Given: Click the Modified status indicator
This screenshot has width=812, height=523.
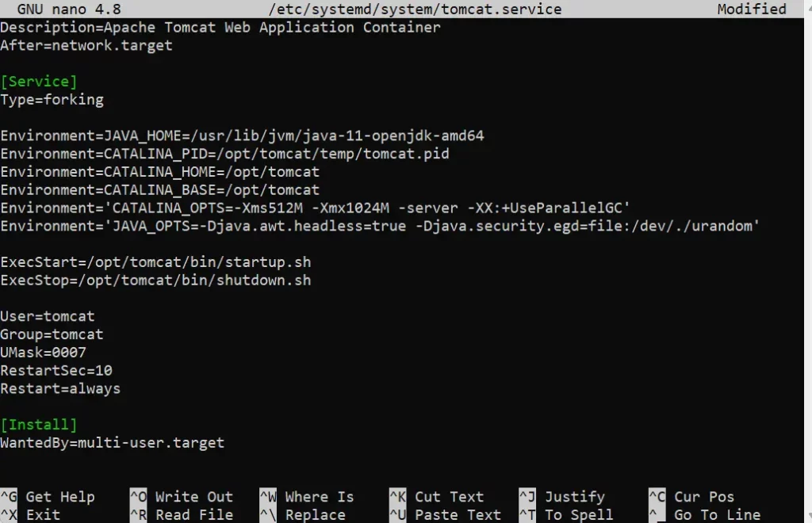Looking at the screenshot, I should coord(751,10).
